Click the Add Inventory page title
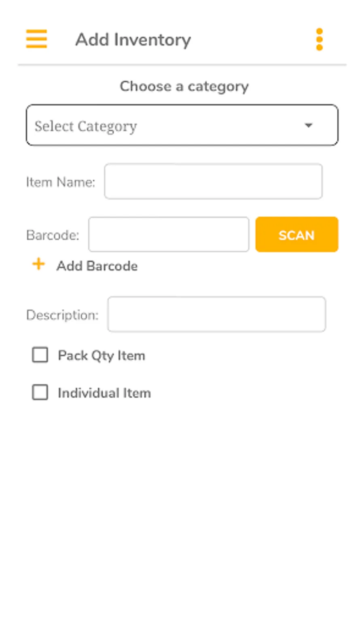364x626 pixels. point(133,40)
